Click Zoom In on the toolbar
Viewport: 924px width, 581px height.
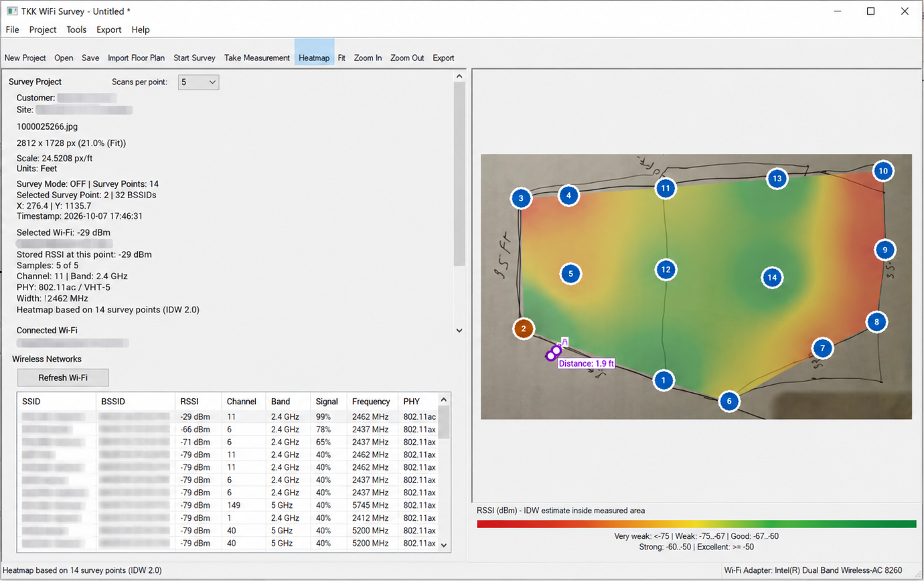[368, 58]
